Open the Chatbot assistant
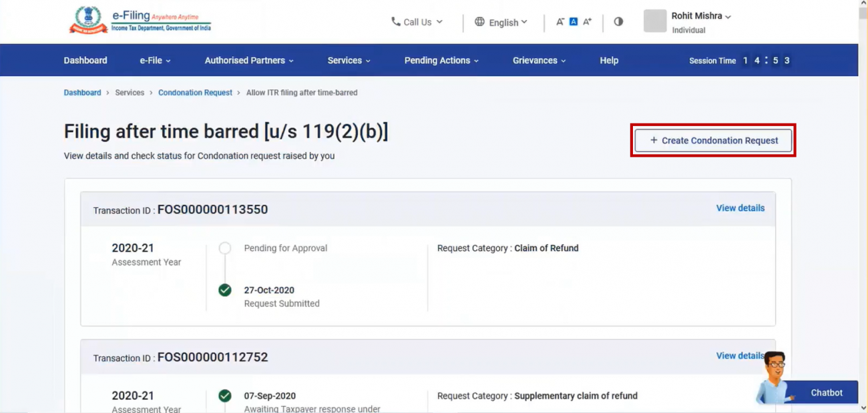The width and height of the screenshot is (868, 413). point(826,392)
